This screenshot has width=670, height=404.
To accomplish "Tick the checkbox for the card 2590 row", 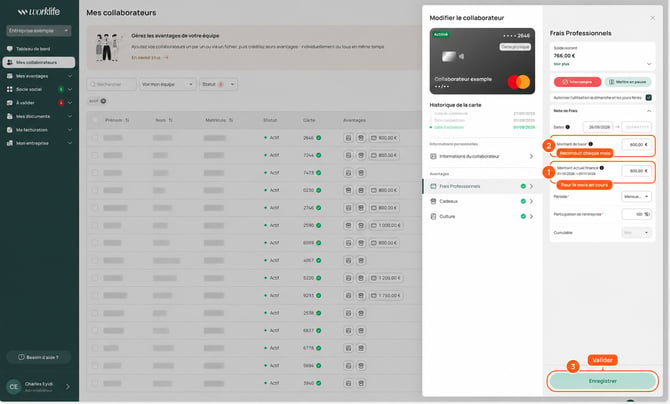I will (x=95, y=225).
